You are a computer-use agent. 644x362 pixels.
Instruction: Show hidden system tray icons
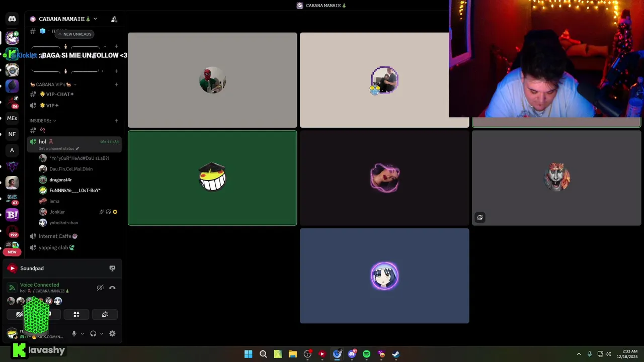coord(579,354)
